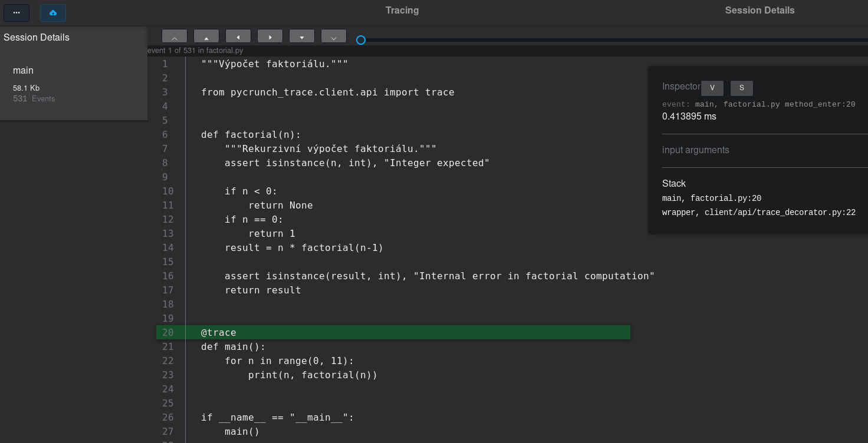The height and width of the screenshot is (443, 868).
Task: Click the Stack section heading
Action: coord(674,184)
